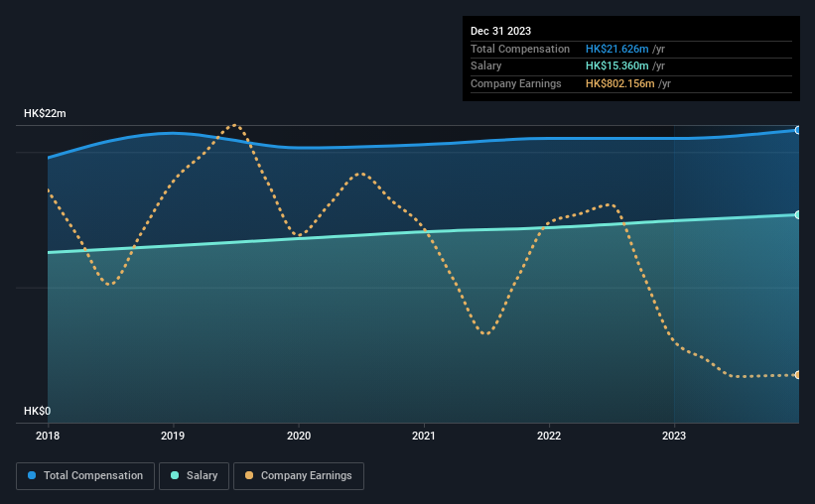Click the 2019 x-axis label
The image size is (815, 504).
(x=173, y=436)
